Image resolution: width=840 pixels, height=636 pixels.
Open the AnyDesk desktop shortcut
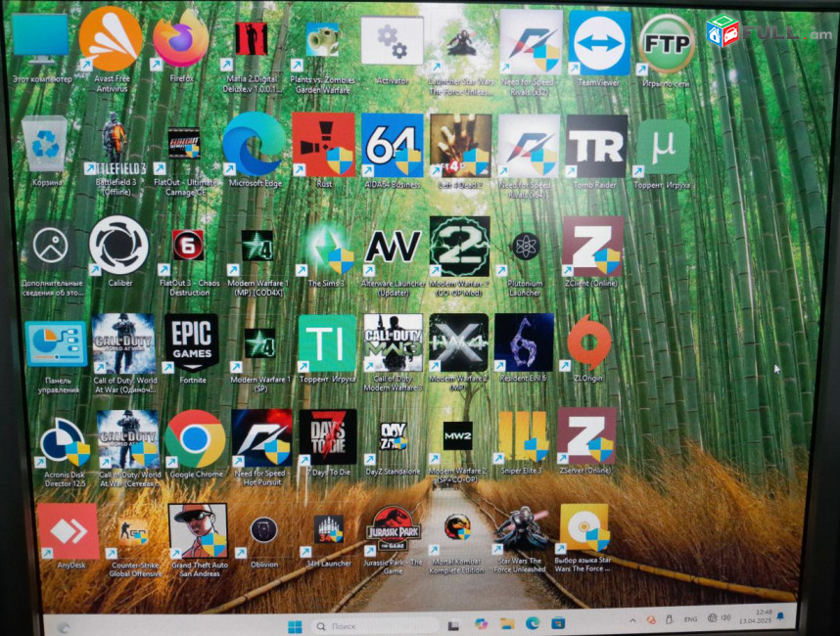click(69, 531)
